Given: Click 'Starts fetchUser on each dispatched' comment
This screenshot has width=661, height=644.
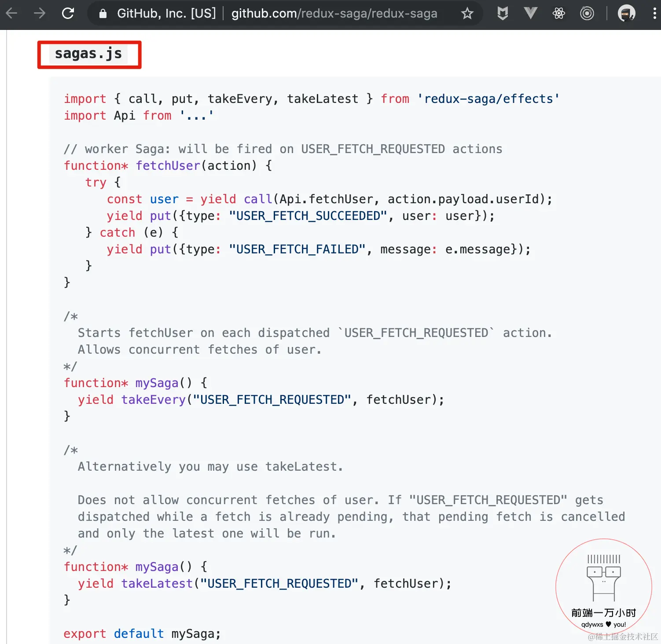Looking at the screenshot, I should (x=315, y=333).
